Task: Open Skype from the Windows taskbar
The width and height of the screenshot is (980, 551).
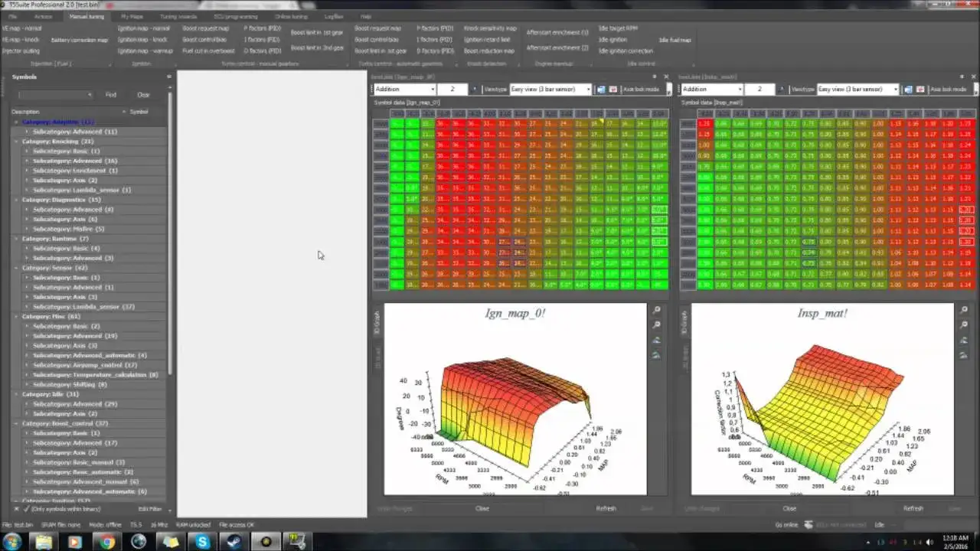Action: tap(202, 542)
